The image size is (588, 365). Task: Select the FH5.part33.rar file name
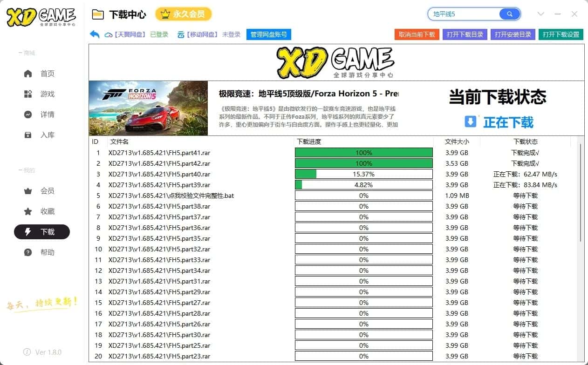click(159, 260)
